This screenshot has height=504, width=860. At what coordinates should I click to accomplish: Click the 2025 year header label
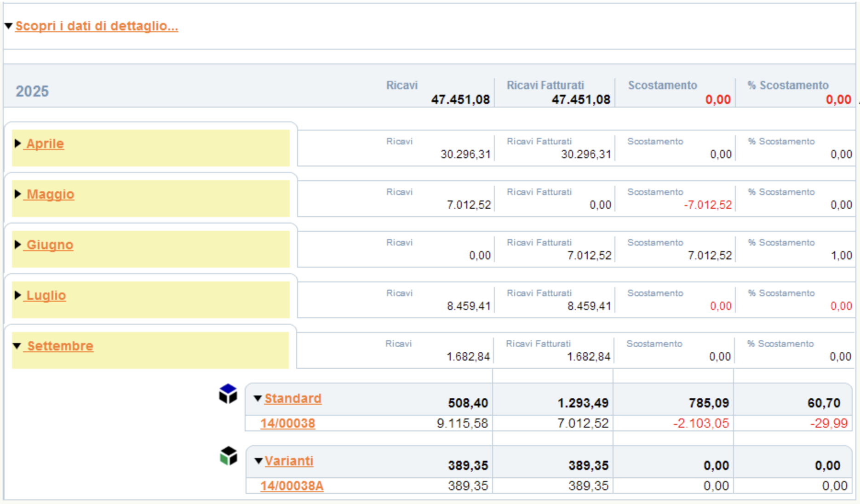[x=32, y=91]
